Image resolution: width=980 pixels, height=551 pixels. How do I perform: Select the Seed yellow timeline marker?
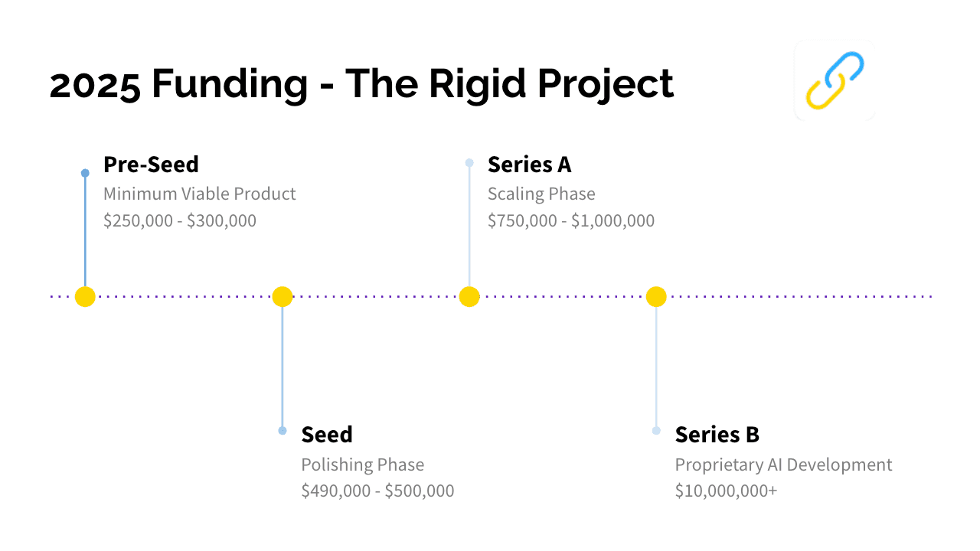click(x=283, y=297)
